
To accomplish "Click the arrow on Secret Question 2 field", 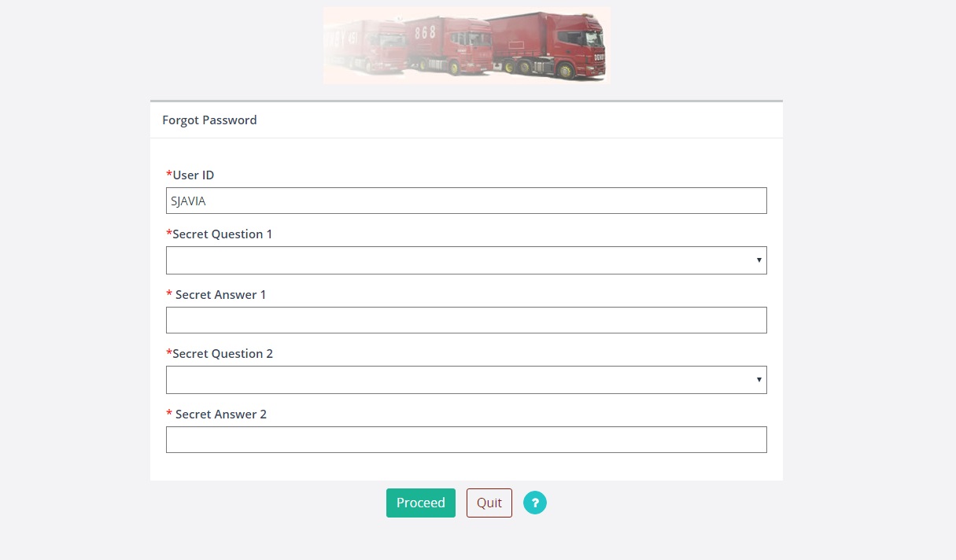I will coord(759,380).
